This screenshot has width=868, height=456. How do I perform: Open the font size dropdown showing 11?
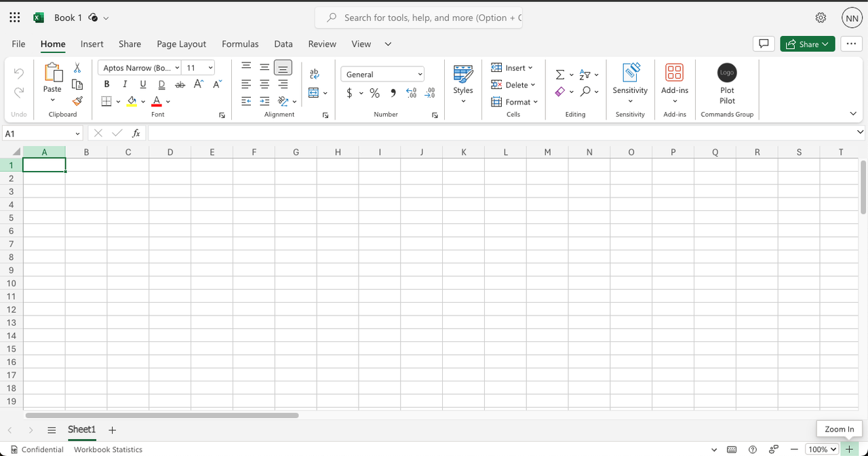211,68
